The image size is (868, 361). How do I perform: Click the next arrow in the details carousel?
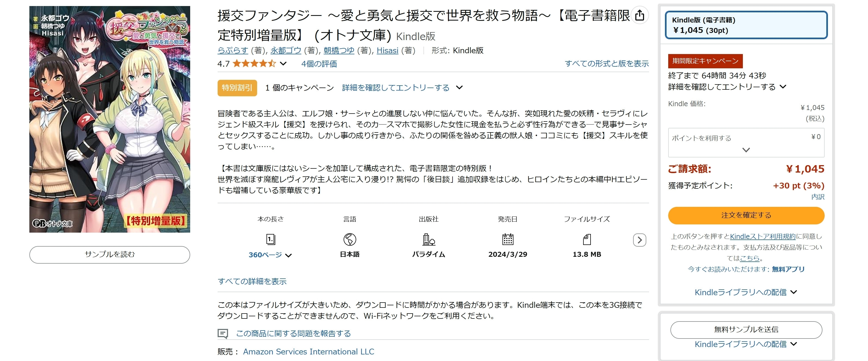[x=640, y=240]
